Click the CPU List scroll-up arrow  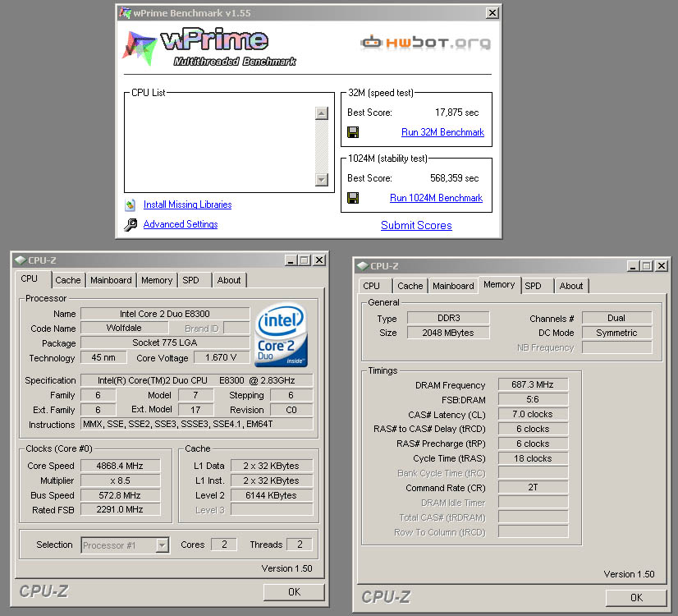(321, 113)
